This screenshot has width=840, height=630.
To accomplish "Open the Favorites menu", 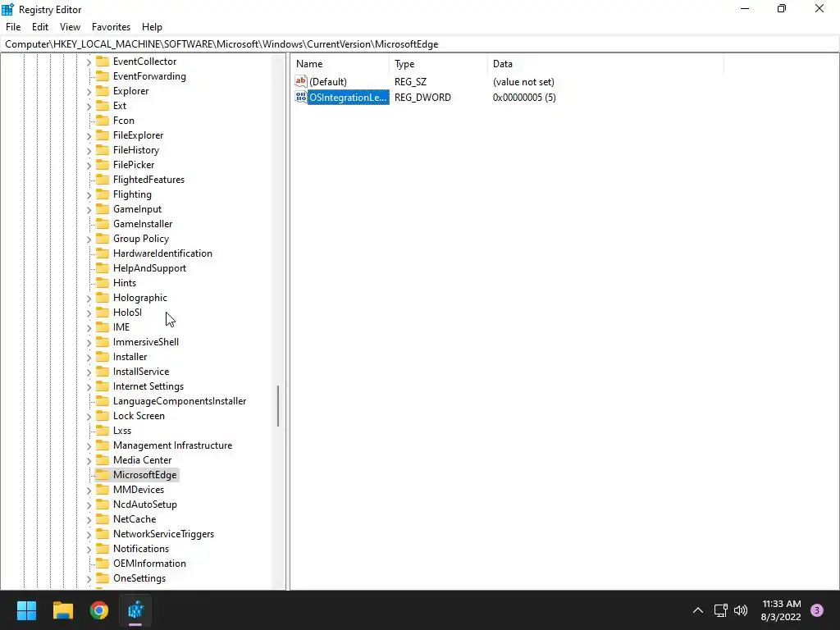I will tap(111, 27).
